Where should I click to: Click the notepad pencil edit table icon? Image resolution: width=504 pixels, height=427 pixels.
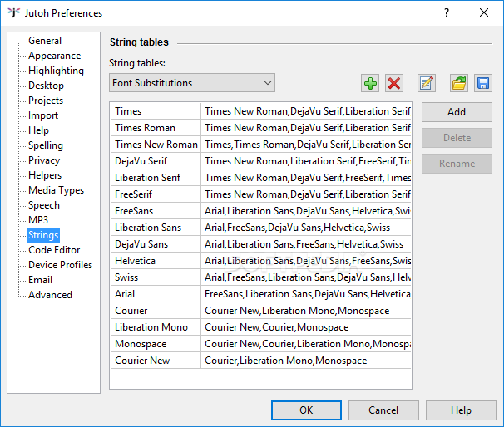[427, 83]
